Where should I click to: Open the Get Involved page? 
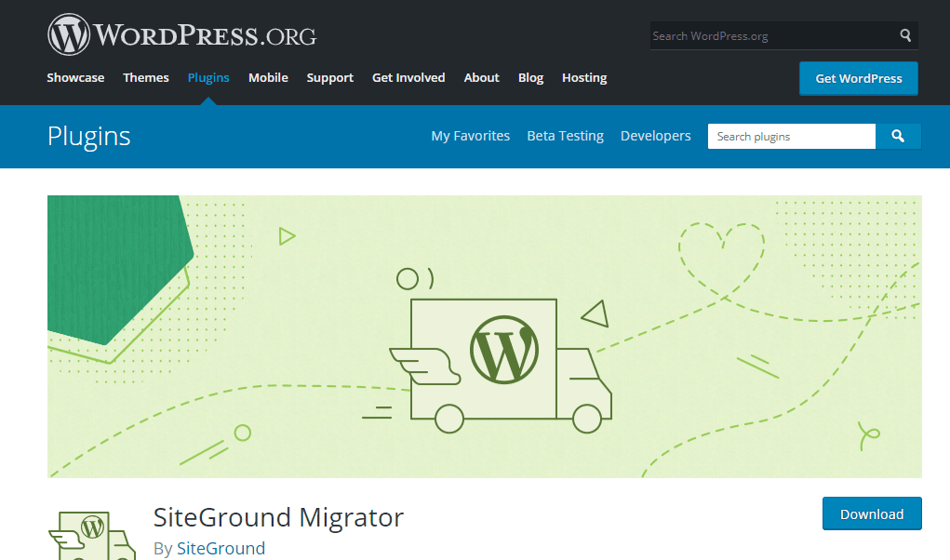(x=408, y=77)
